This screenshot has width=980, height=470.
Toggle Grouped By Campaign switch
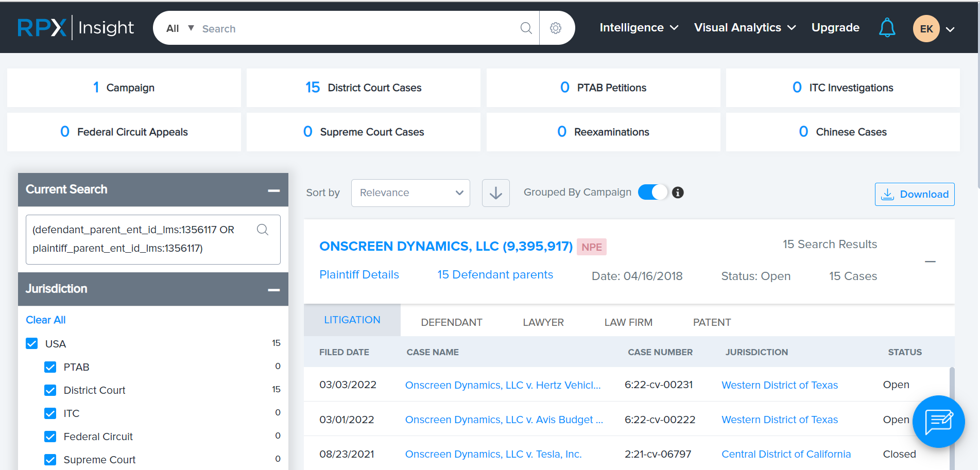[x=652, y=192]
